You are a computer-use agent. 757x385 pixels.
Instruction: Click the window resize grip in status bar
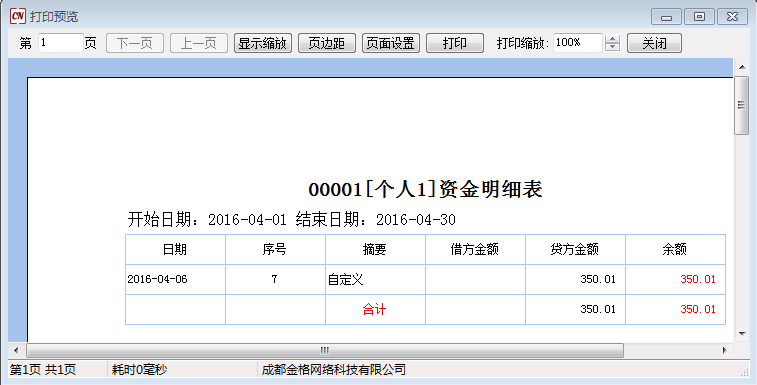[x=744, y=373]
